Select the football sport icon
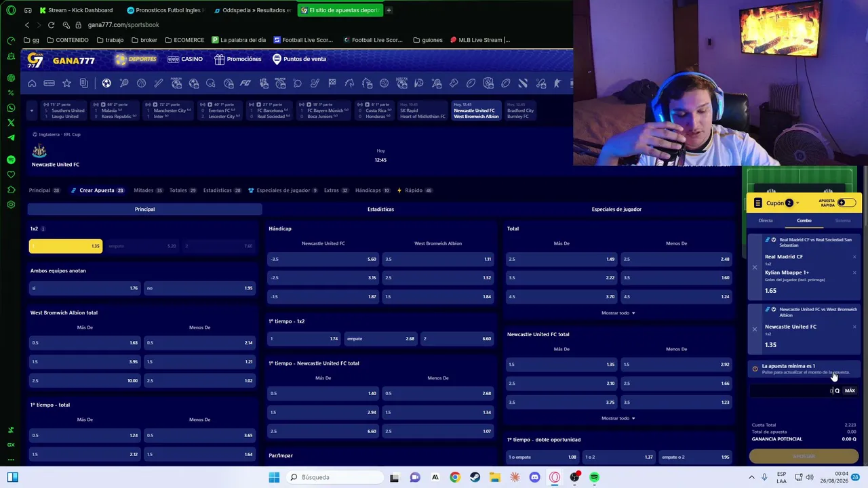 point(106,83)
